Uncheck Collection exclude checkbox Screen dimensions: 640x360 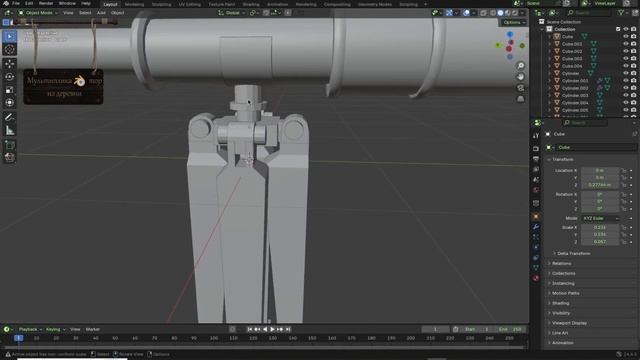[618, 29]
